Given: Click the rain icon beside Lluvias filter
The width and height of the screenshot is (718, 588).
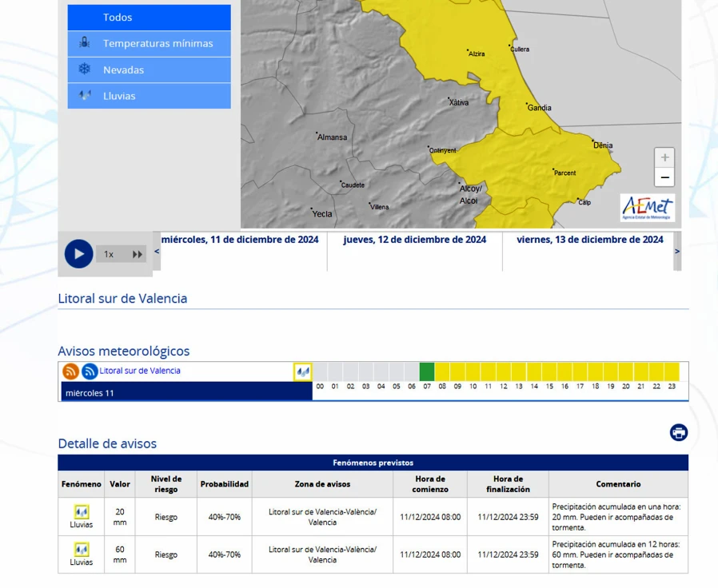Looking at the screenshot, I should click(x=84, y=95).
